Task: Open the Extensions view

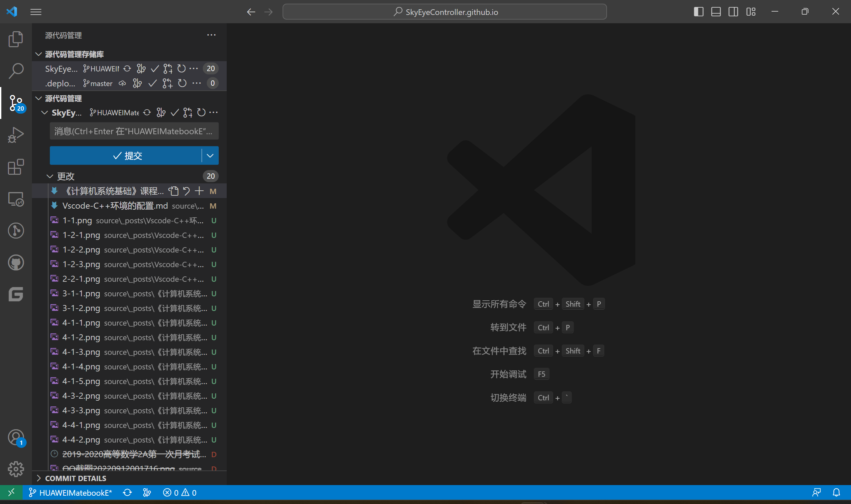Action: pyautogui.click(x=16, y=167)
